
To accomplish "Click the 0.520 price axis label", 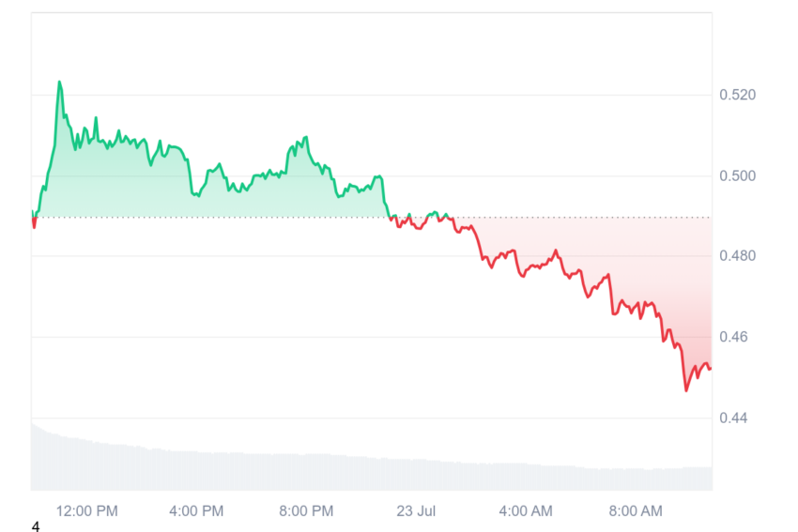I will [737, 95].
